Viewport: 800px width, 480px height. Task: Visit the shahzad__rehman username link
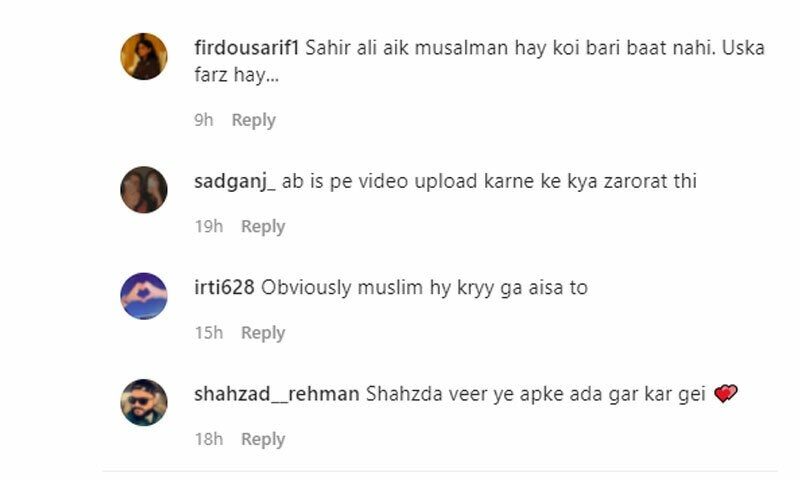tap(277, 394)
